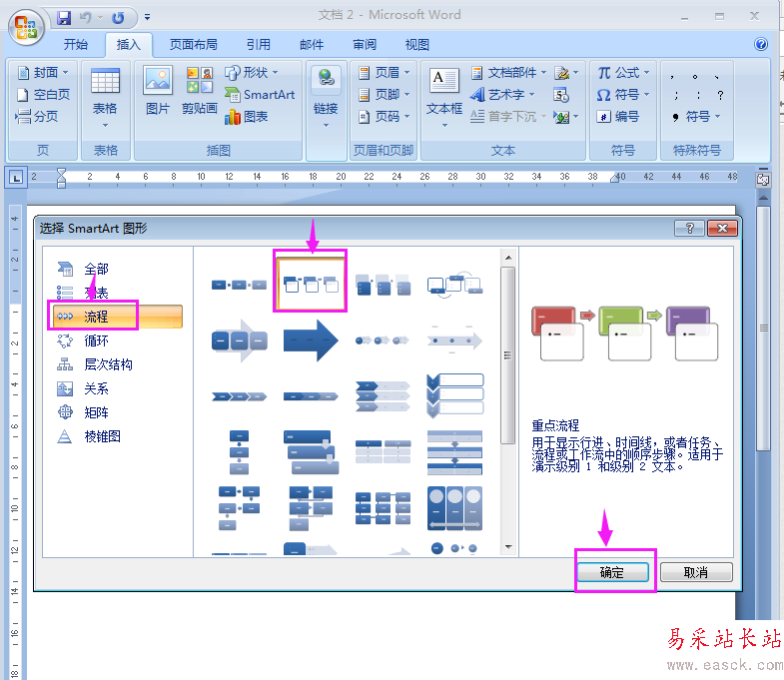Undo the last action in quick access toolbar

tap(86, 18)
